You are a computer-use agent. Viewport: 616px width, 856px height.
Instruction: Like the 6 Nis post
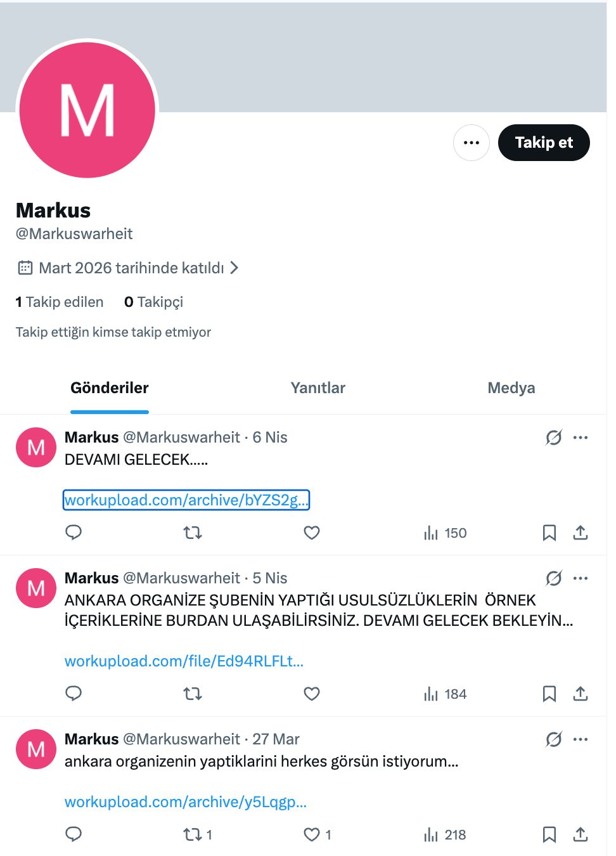click(x=312, y=533)
